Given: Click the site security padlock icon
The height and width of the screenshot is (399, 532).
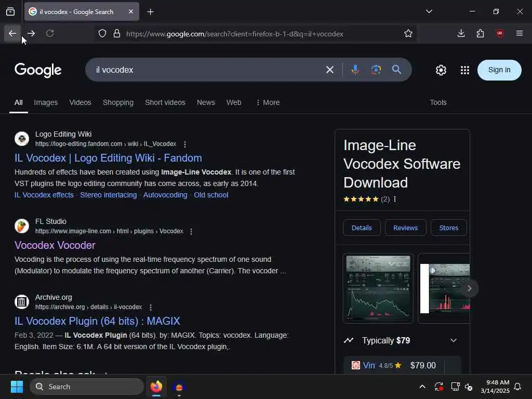Looking at the screenshot, I should click(x=117, y=34).
